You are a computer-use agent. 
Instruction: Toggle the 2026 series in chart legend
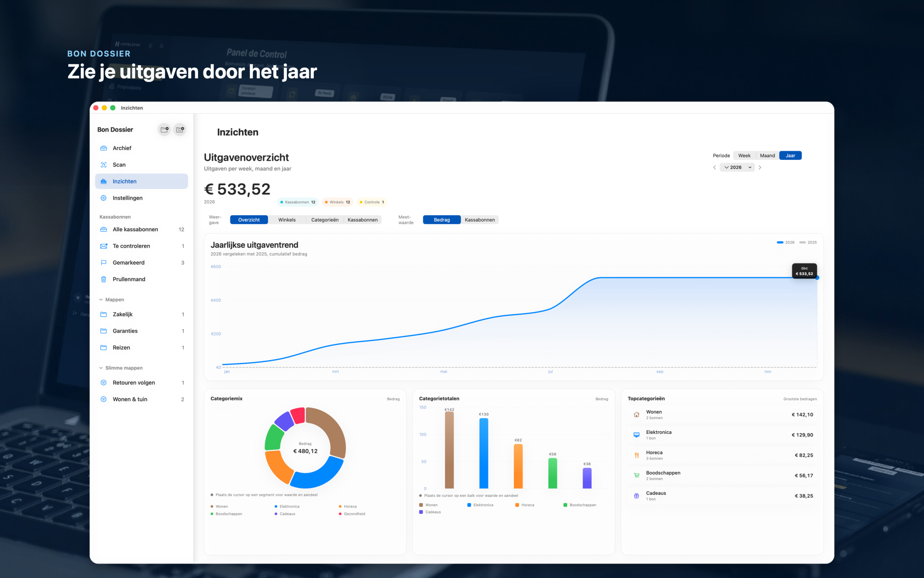tap(785, 242)
